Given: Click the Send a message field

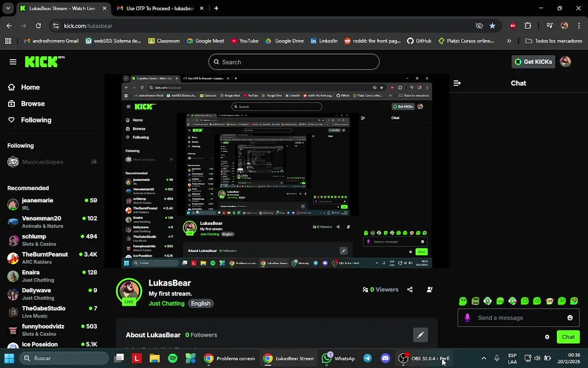Looking at the screenshot, I should [518, 318].
